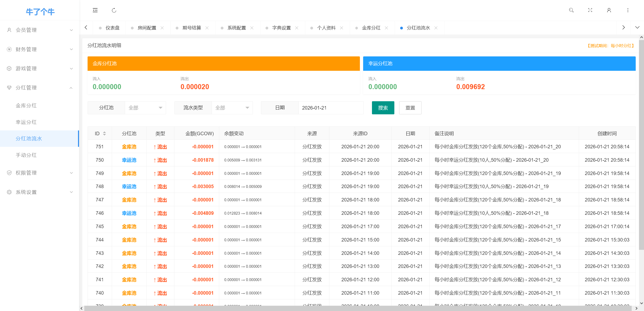Open the 流水类型 filter dropdown

[x=232, y=108]
